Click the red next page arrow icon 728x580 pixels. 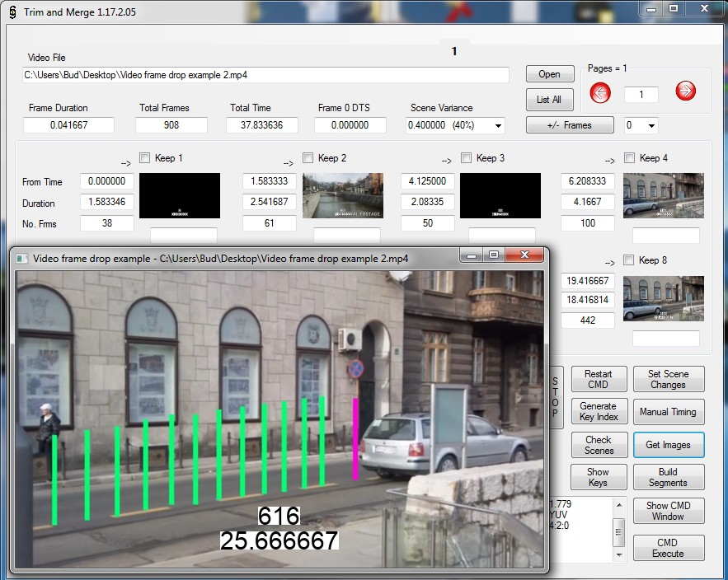[x=685, y=91]
